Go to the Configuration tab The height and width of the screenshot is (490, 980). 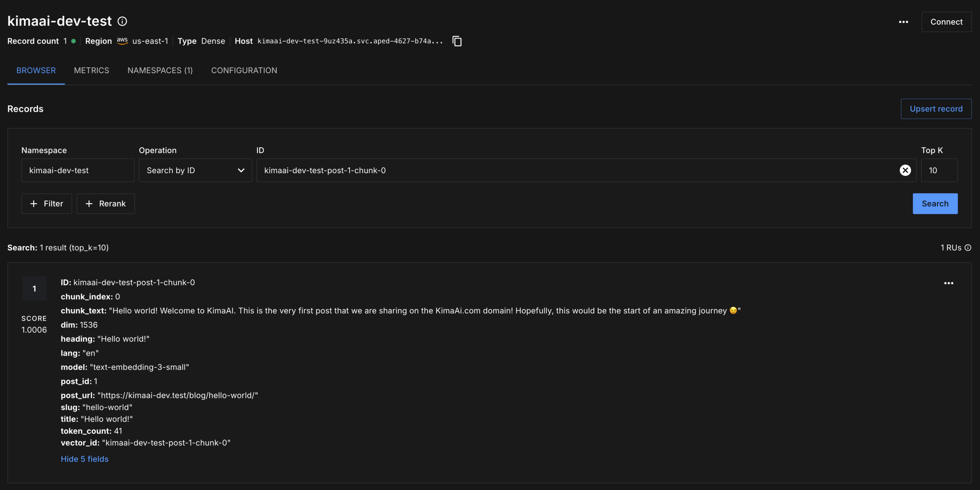click(x=244, y=70)
